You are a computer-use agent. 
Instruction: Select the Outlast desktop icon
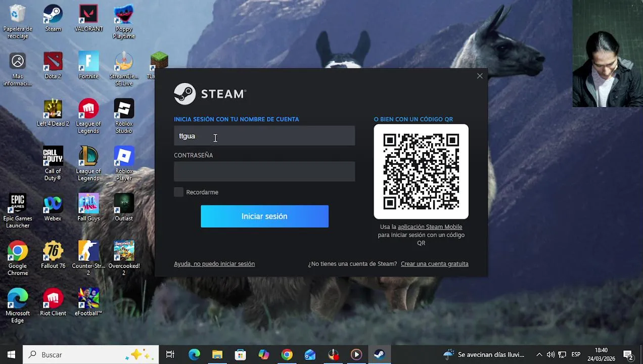124,208
